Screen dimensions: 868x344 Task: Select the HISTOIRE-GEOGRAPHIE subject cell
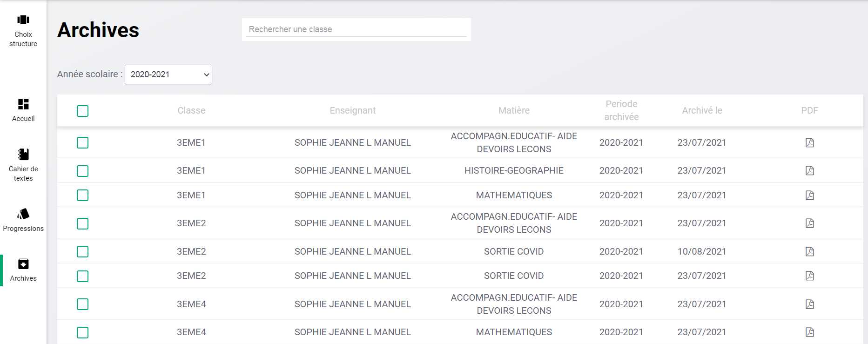click(x=514, y=170)
